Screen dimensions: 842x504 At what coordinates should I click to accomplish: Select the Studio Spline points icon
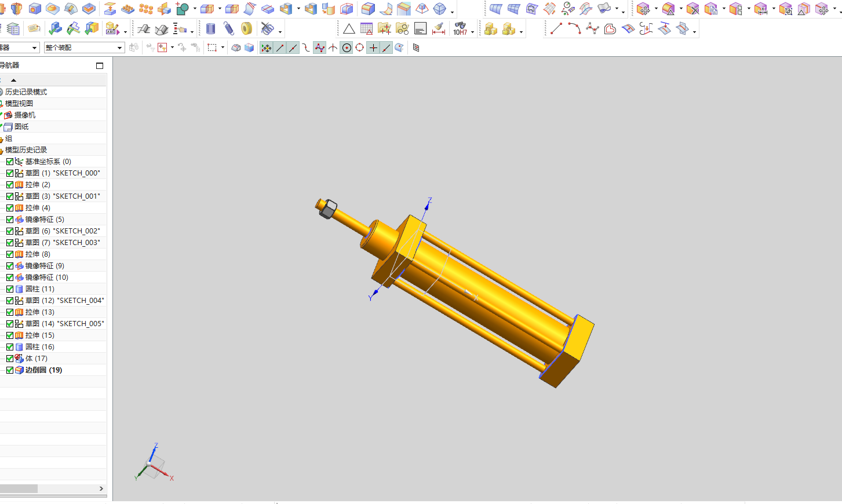(592, 28)
